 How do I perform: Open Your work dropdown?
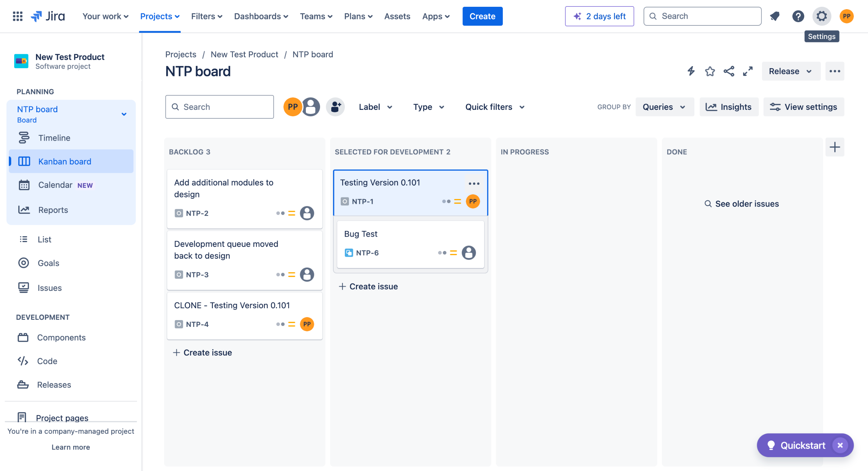(x=105, y=16)
